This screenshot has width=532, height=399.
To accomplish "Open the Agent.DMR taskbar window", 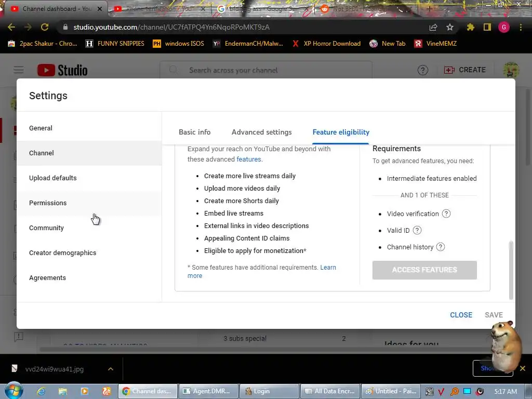I will click(x=208, y=391).
